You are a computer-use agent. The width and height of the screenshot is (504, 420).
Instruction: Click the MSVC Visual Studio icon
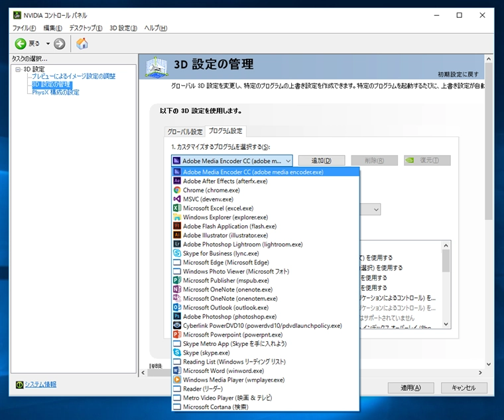tap(177, 199)
